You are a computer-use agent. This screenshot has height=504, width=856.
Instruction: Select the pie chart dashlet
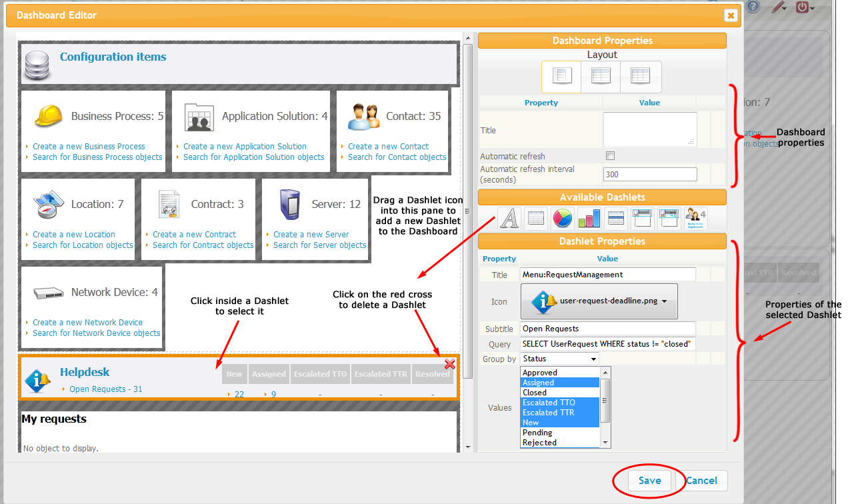tap(562, 218)
